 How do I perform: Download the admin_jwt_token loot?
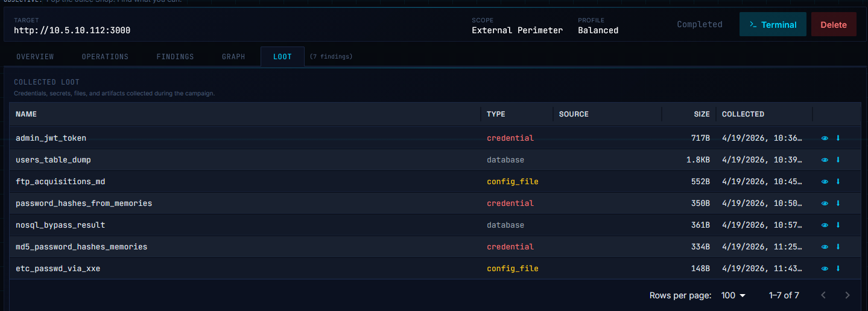[x=838, y=138]
